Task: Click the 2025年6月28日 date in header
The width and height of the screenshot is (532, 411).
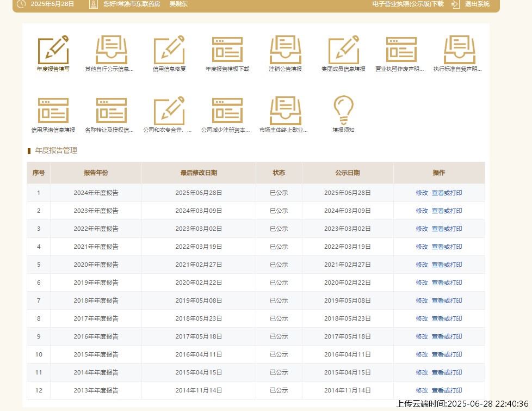Action: pyautogui.click(x=52, y=4)
